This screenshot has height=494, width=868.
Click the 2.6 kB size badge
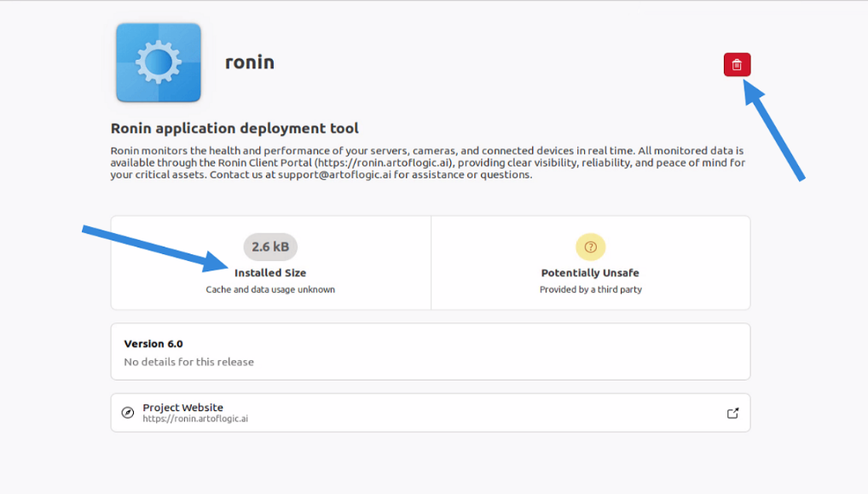coord(270,247)
